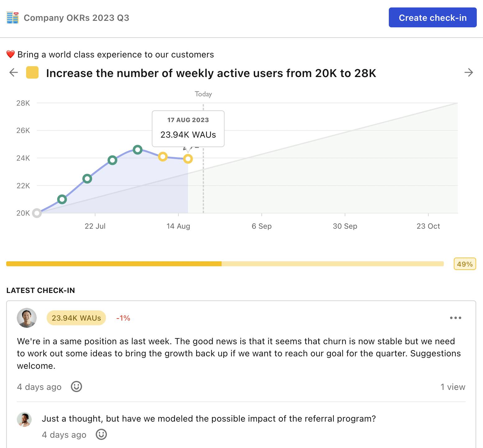Open Company OKRs 2023 Q3 plan link
Viewport: 483px width, 448px height.
76,18
